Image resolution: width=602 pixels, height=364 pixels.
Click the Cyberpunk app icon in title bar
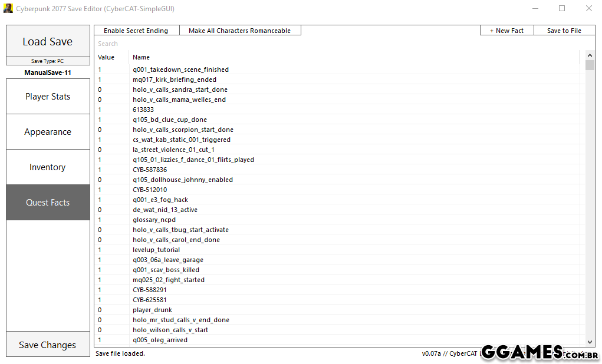[8, 9]
